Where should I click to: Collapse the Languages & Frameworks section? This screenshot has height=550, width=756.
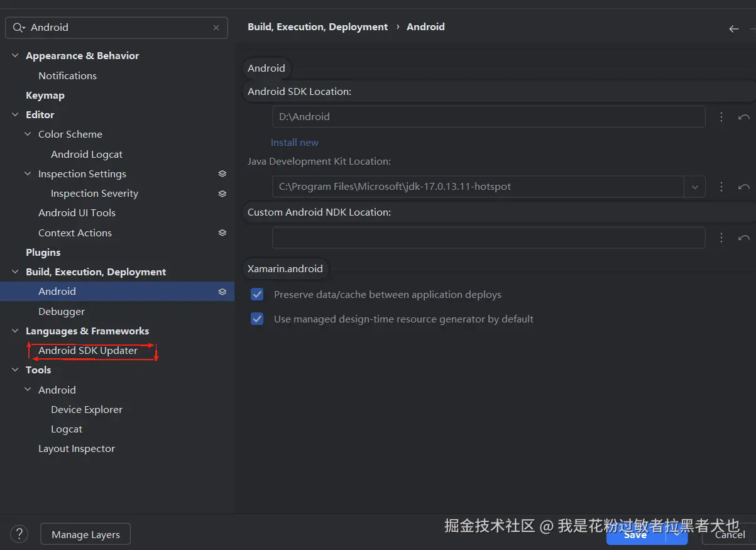pyautogui.click(x=15, y=331)
